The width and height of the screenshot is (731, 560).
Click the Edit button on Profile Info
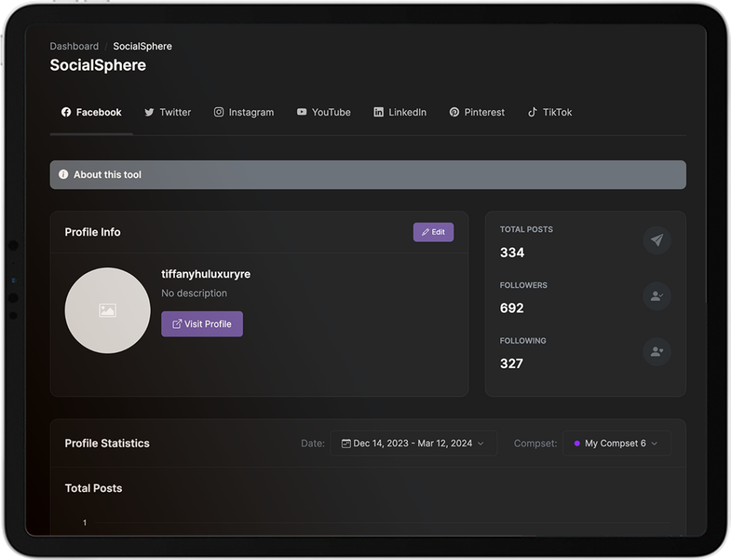pyautogui.click(x=433, y=232)
